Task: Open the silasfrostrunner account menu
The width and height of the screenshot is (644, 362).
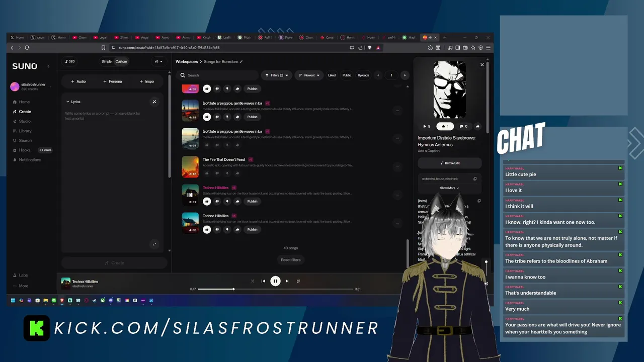Action: pyautogui.click(x=30, y=86)
